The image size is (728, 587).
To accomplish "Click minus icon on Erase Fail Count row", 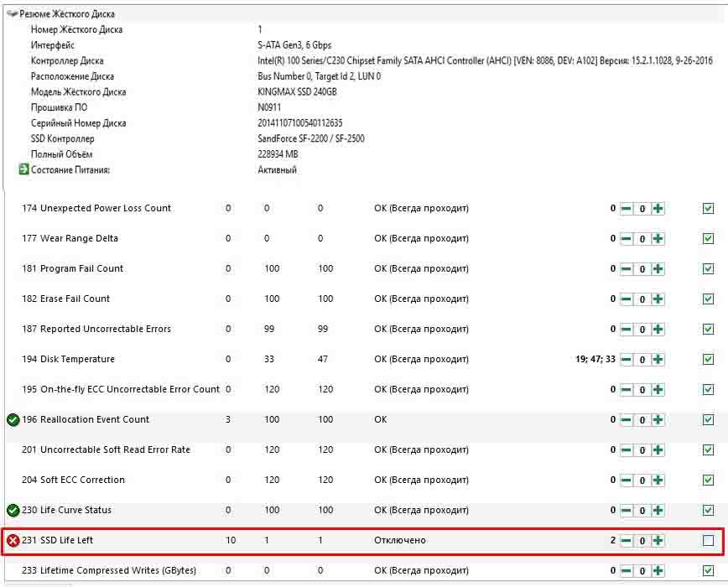I will (627, 299).
